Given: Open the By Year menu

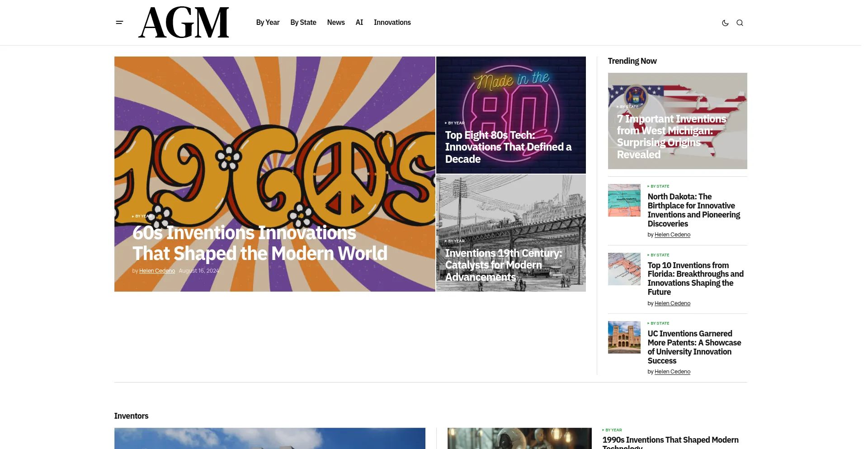Looking at the screenshot, I should click(268, 23).
